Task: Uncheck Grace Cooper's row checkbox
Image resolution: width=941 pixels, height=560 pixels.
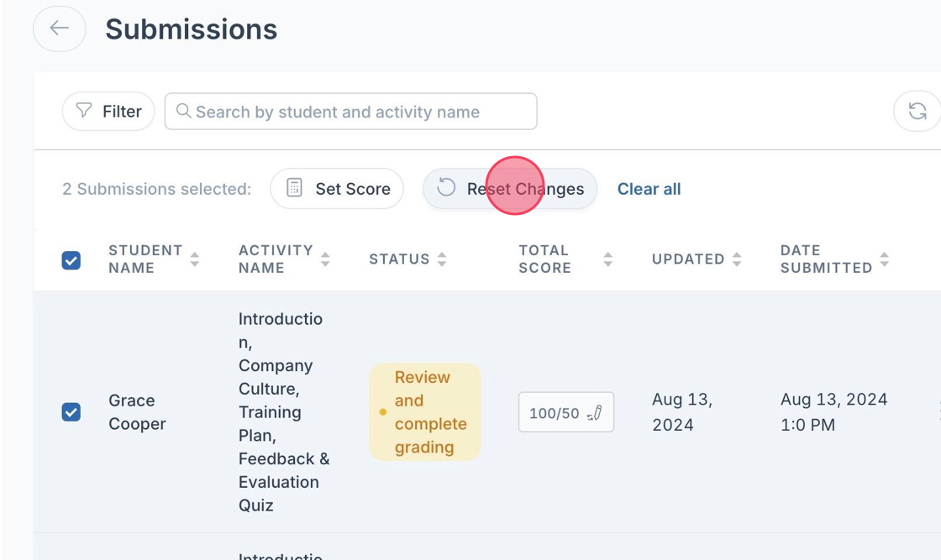Action: pyautogui.click(x=71, y=412)
